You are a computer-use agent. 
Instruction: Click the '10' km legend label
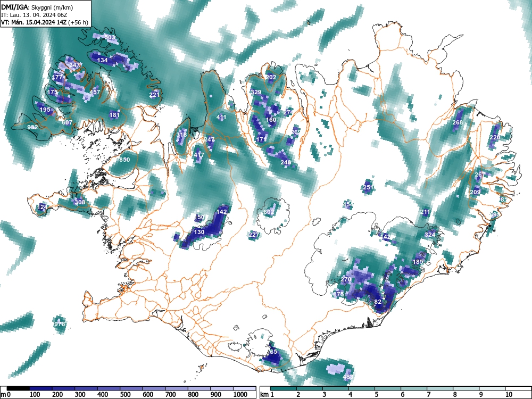coord(509,395)
